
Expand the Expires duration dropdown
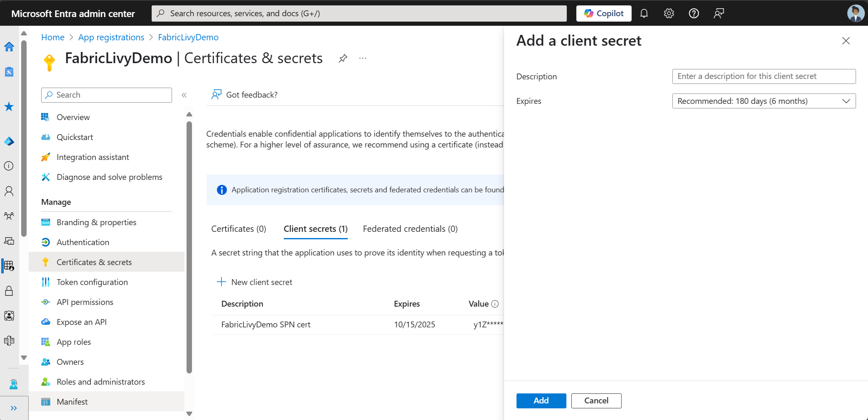pyautogui.click(x=764, y=101)
